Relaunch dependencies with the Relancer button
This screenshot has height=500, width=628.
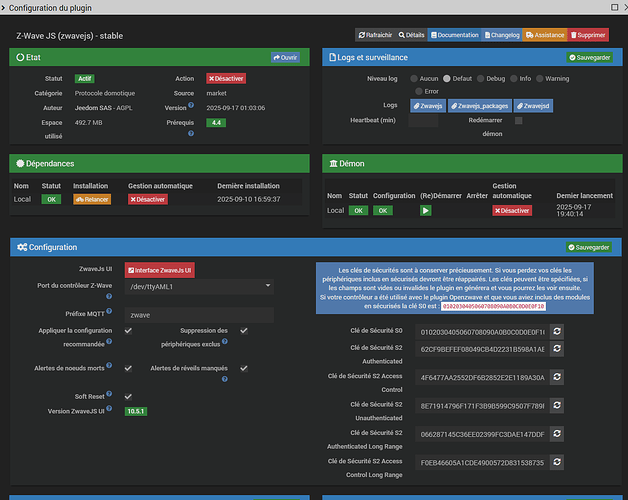pos(91,199)
